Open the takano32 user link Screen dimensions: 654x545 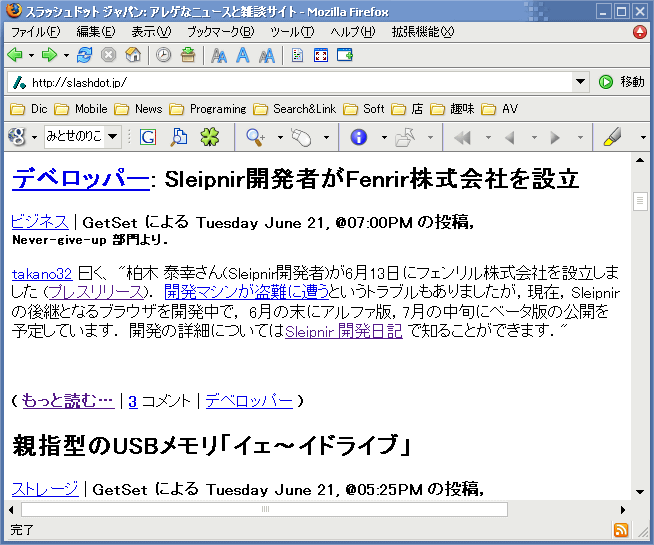pos(42,274)
